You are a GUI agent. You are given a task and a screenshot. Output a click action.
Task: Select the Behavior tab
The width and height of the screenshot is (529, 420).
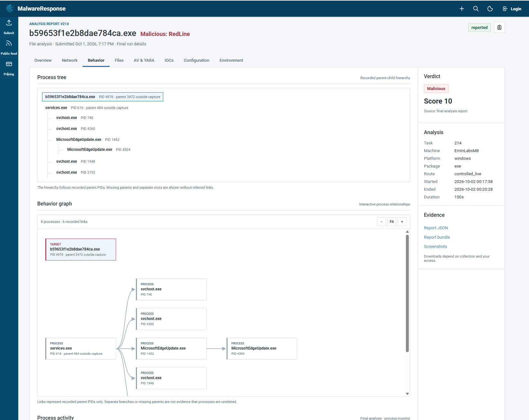[x=96, y=60]
